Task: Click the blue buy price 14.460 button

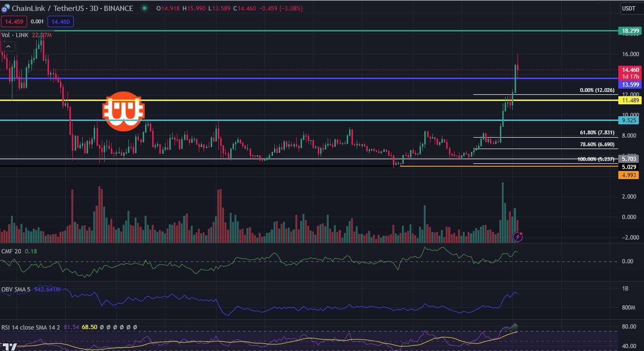Action: pyautogui.click(x=60, y=21)
